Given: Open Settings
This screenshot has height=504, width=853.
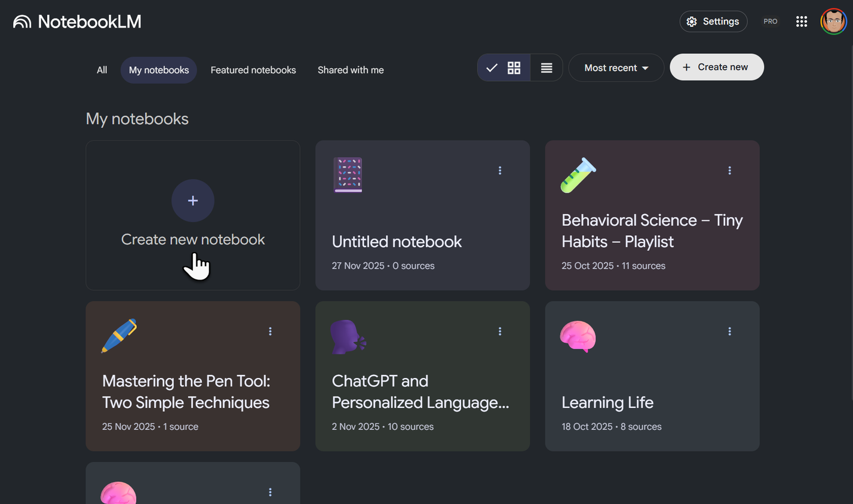Looking at the screenshot, I should [713, 21].
